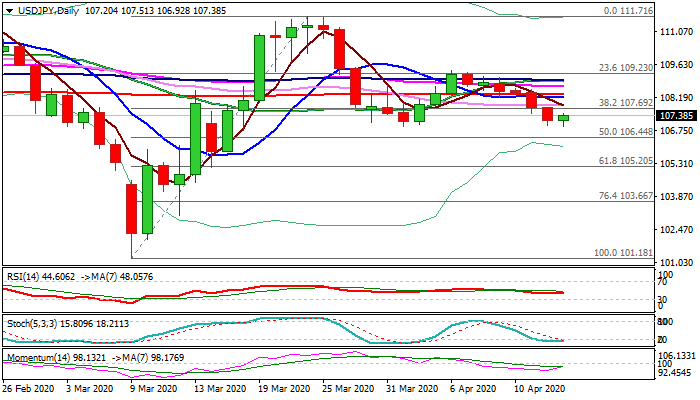Click the Momentum scale value 92.4545
The height and width of the screenshot is (400, 700).
(677, 373)
